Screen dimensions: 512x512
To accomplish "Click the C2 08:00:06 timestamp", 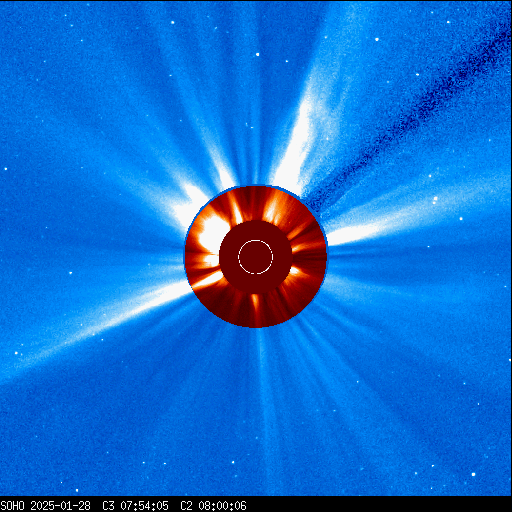I will pos(213,506).
